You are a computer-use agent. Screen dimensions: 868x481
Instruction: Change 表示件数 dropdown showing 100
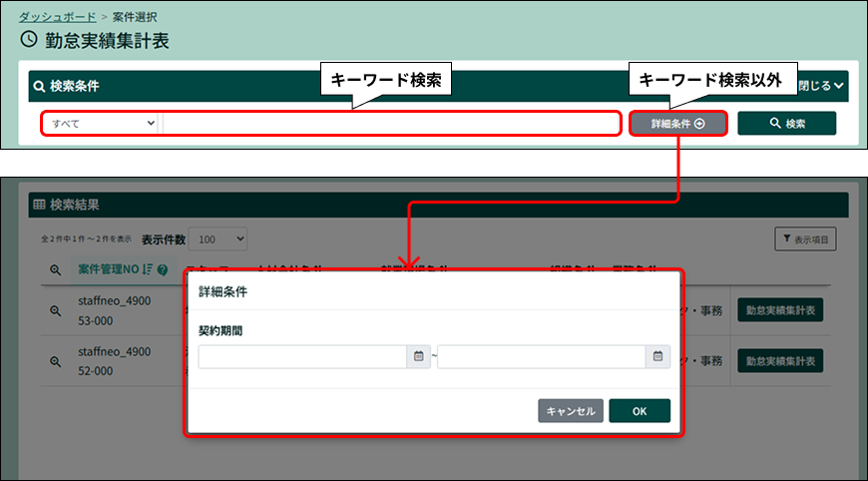218,240
